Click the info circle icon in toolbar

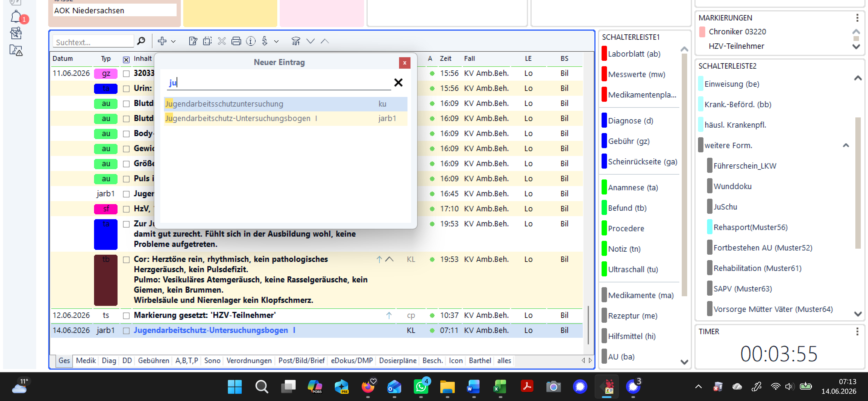[251, 41]
